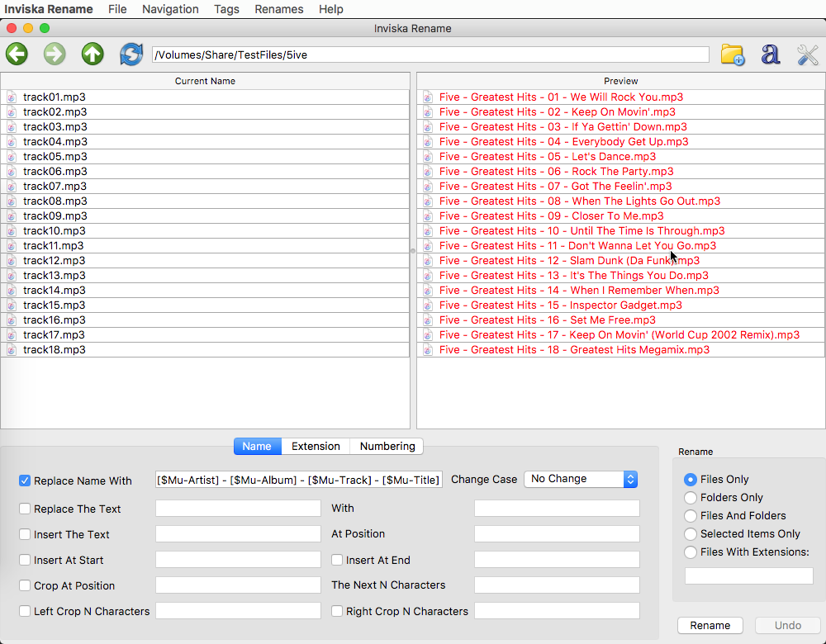Viewport: 826px width, 644px height.
Task: Open Inviska Rename application menu
Action: coord(49,9)
